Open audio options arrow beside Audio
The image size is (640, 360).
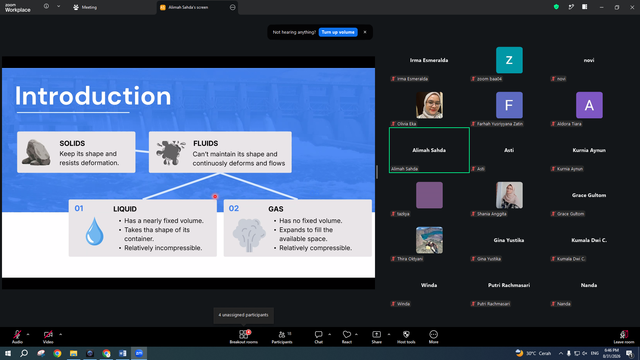[28, 334]
